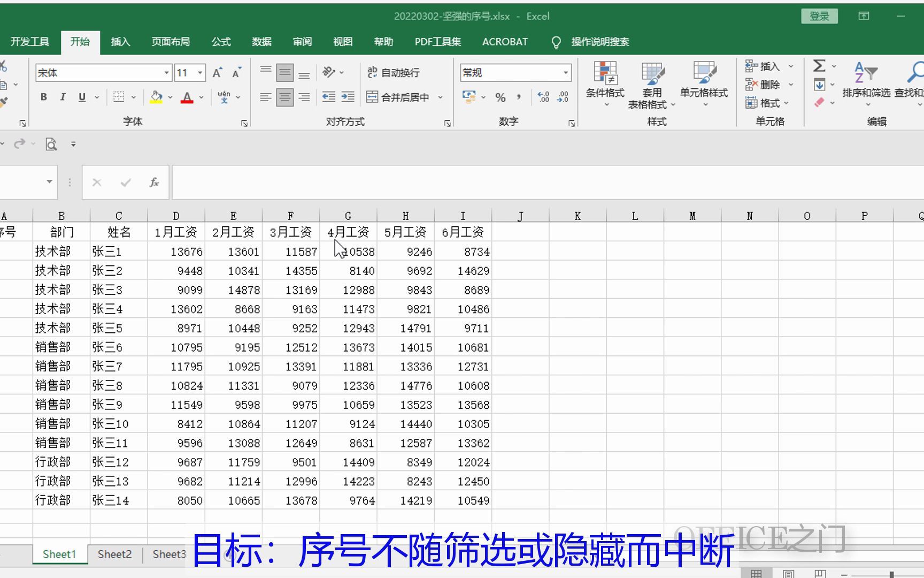Image resolution: width=924 pixels, height=578 pixels.
Task: Toggle bold formatting on selected cell
Action: point(43,97)
